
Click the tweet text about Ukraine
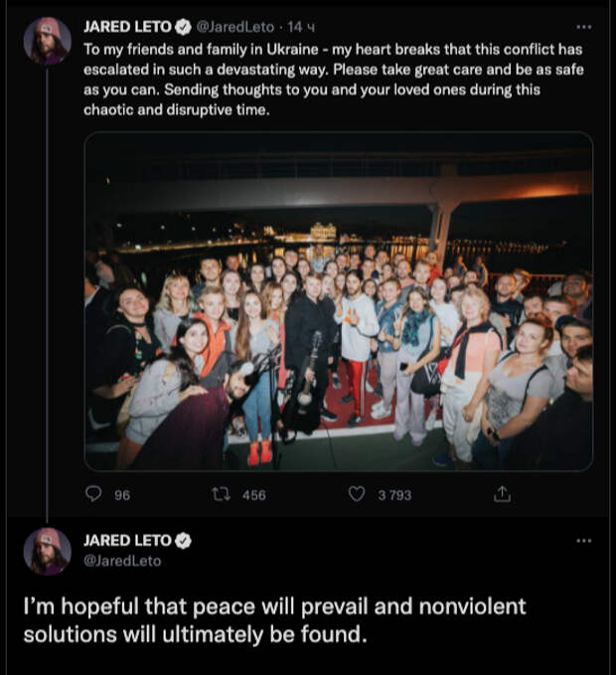click(x=334, y=80)
